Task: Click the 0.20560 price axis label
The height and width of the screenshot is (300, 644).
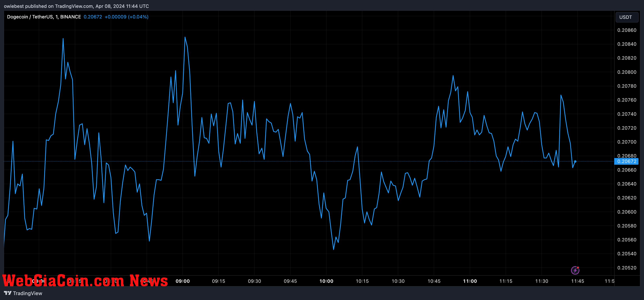Action: click(627, 240)
